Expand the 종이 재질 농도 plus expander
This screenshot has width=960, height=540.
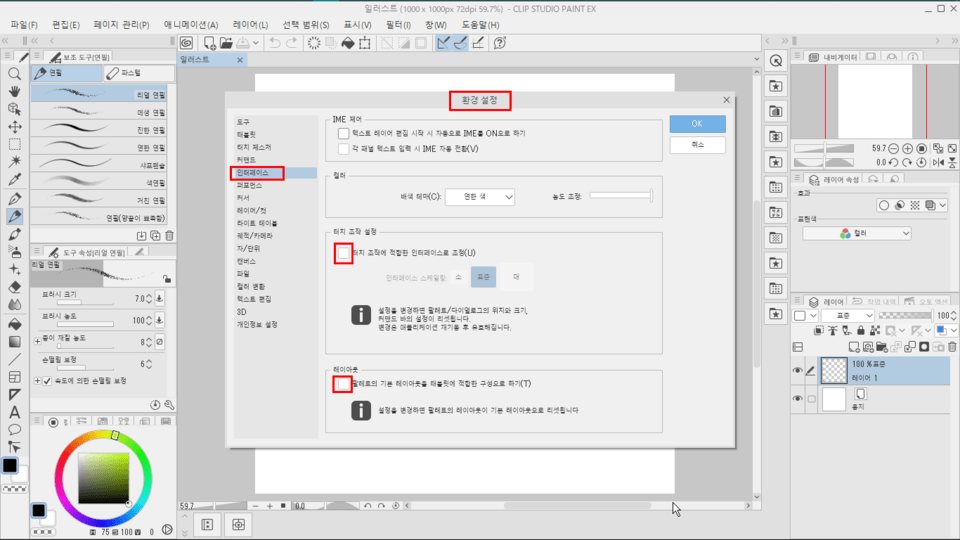(37, 342)
